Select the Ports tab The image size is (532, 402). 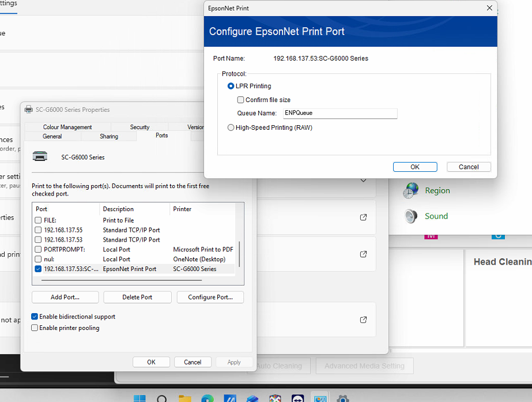tap(162, 135)
